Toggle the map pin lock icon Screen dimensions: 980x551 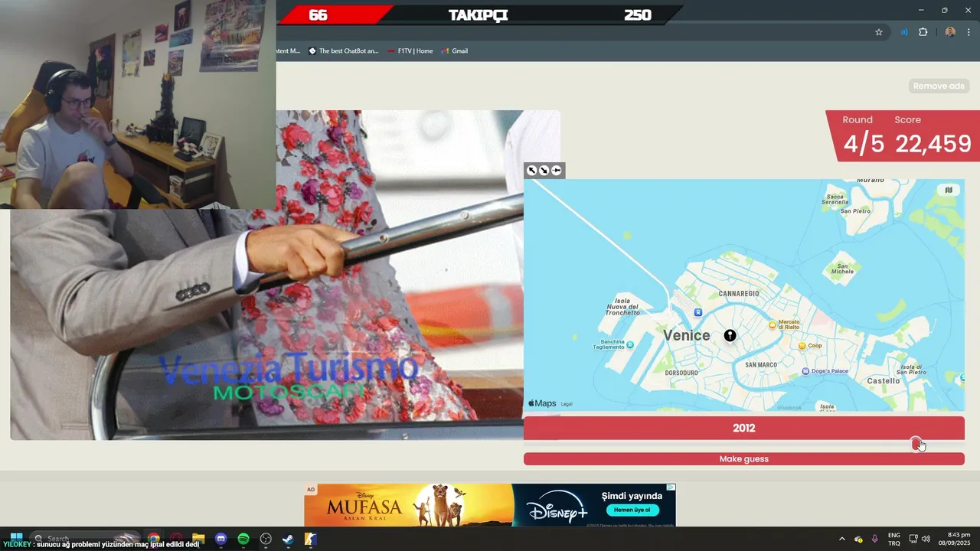[x=557, y=171]
